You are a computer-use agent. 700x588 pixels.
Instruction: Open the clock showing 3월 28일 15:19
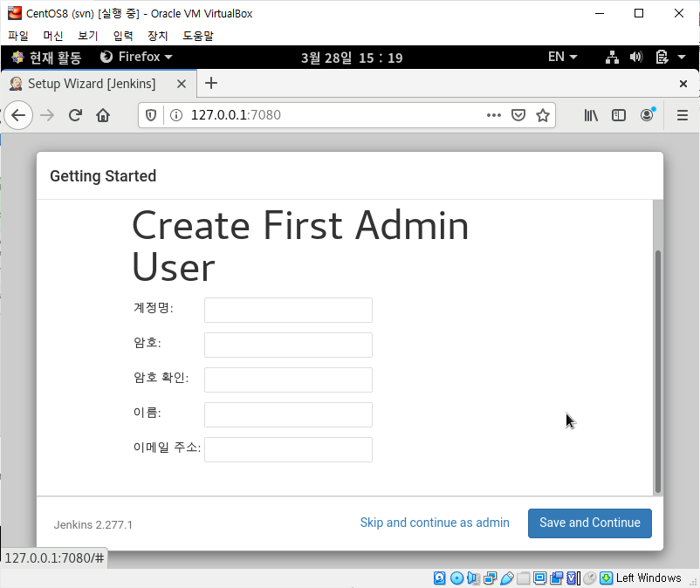[x=352, y=58]
